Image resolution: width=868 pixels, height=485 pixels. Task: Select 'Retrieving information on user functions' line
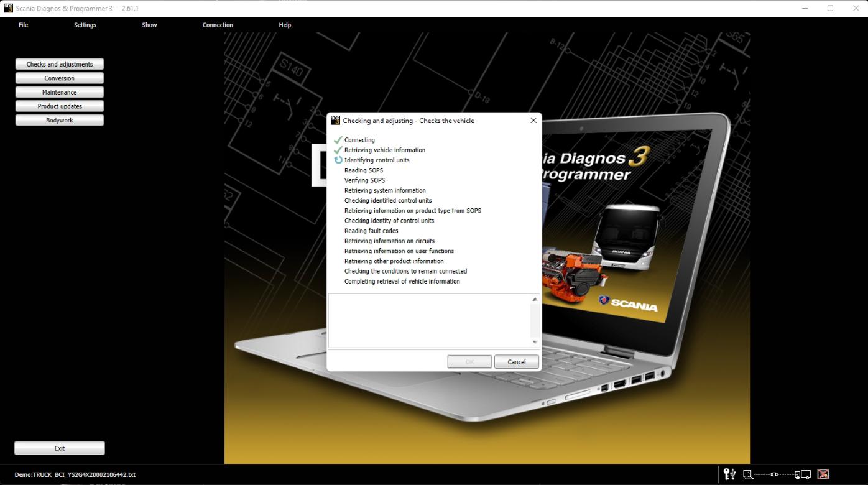click(x=399, y=251)
